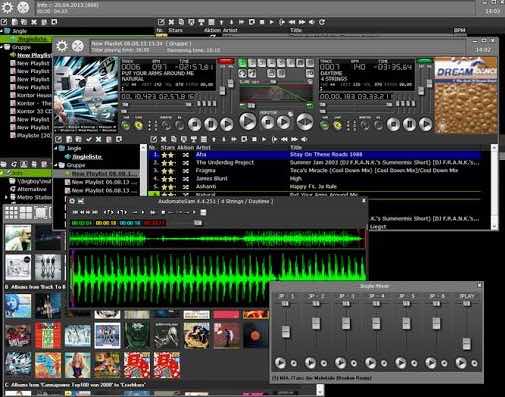Collapse the Gruppe node in back window tree
This screenshot has height=397, width=505.
click(2, 47)
